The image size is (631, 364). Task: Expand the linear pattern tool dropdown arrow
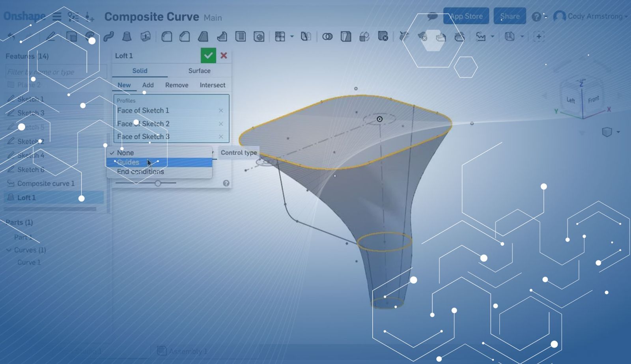coord(292,37)
